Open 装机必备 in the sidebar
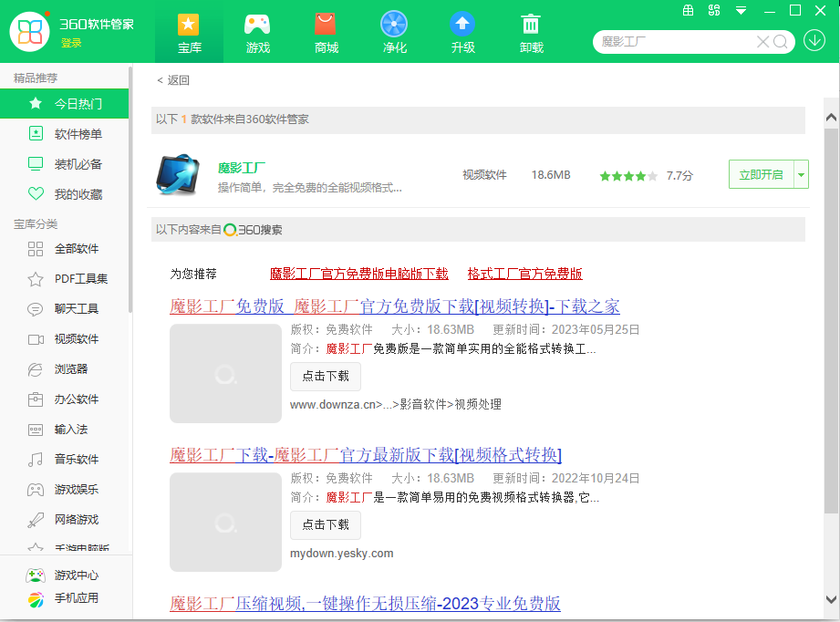Screen dimensions: 840x622 [x=64, y=164]
